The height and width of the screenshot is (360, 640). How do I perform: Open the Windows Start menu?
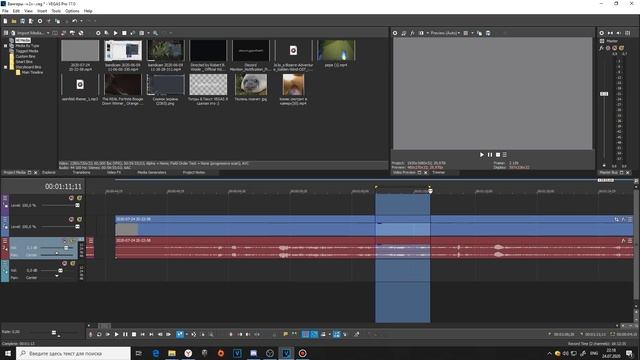click(x=8, y=353)
